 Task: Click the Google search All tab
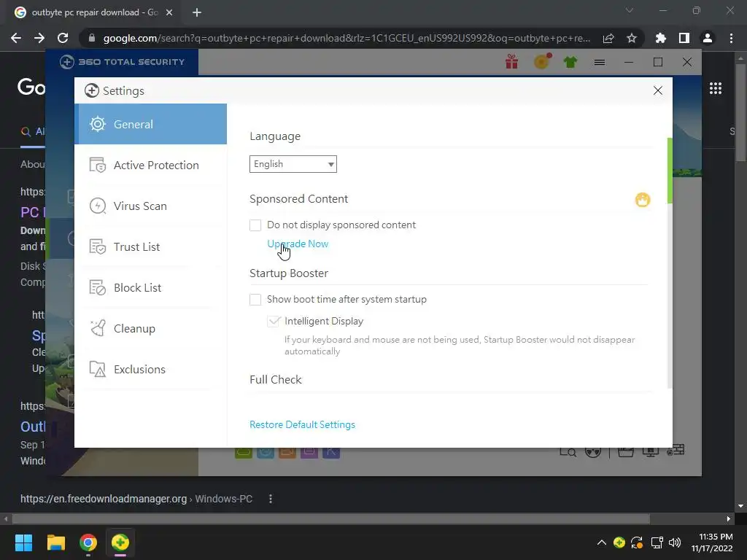tap(33, 131)
